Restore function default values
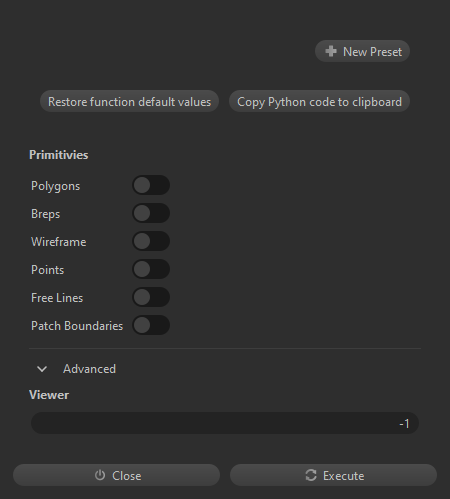This screenshot has width=450, height=499. (129, 101)
